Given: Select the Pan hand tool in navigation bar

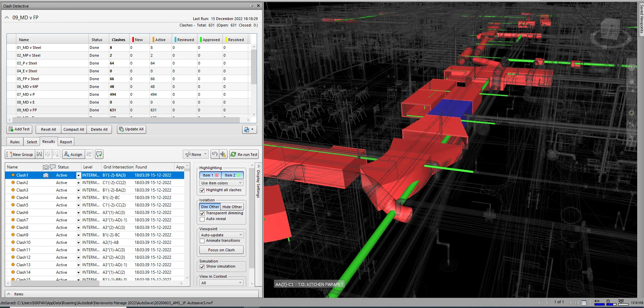Looking at the screenshot, I should 631,81.
